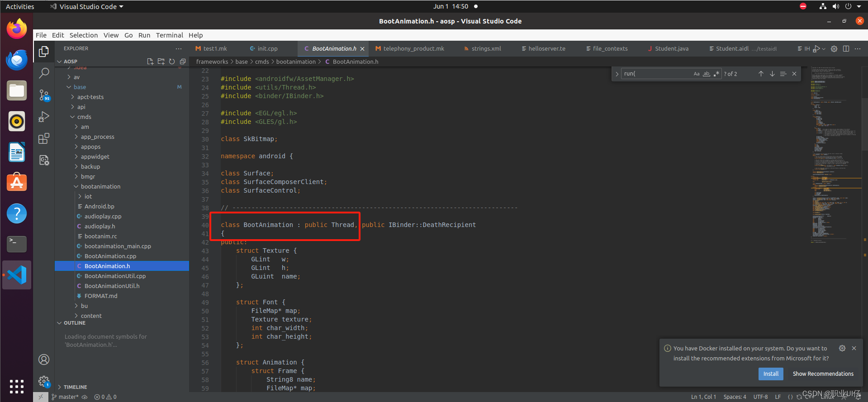This screenshot has height=402, width=868.
Task: Open Thunderbird from the Ubuntu dock
Action: point(17,60)
